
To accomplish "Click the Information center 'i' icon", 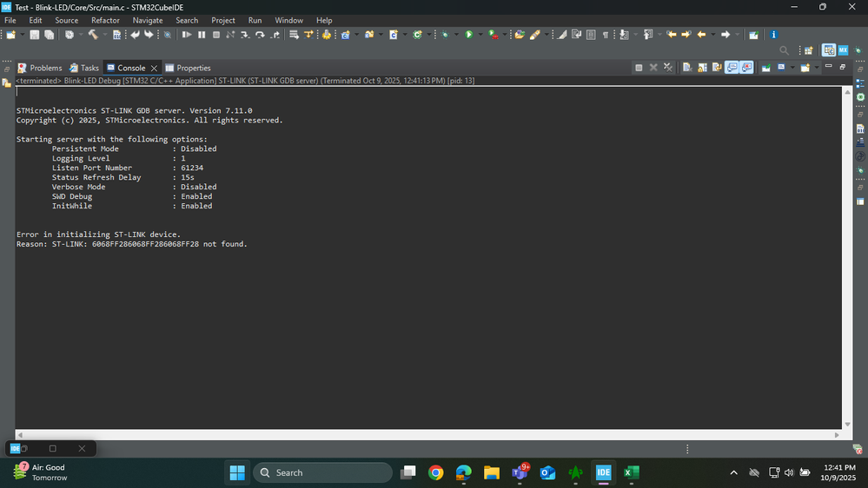I will (774, 35).
